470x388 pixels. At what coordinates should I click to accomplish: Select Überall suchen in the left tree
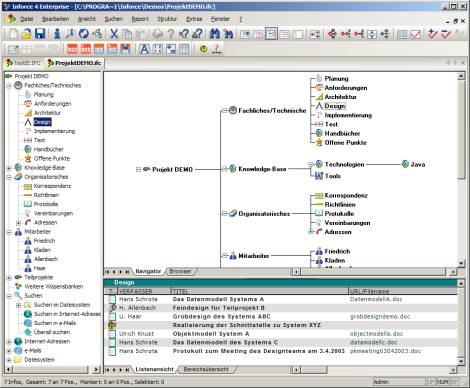pyautogui.click(x=52, y=332)
